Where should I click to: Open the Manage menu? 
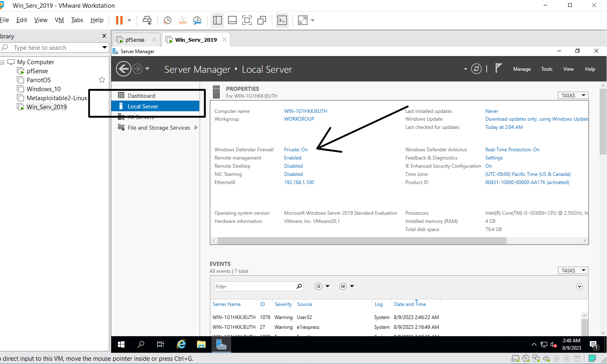522,69
